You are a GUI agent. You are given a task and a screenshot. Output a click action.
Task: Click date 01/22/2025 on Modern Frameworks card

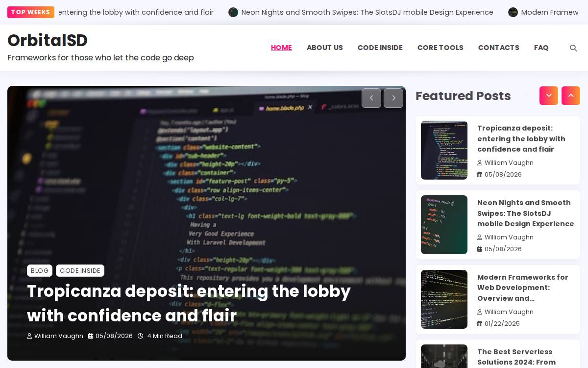(502, 324)
